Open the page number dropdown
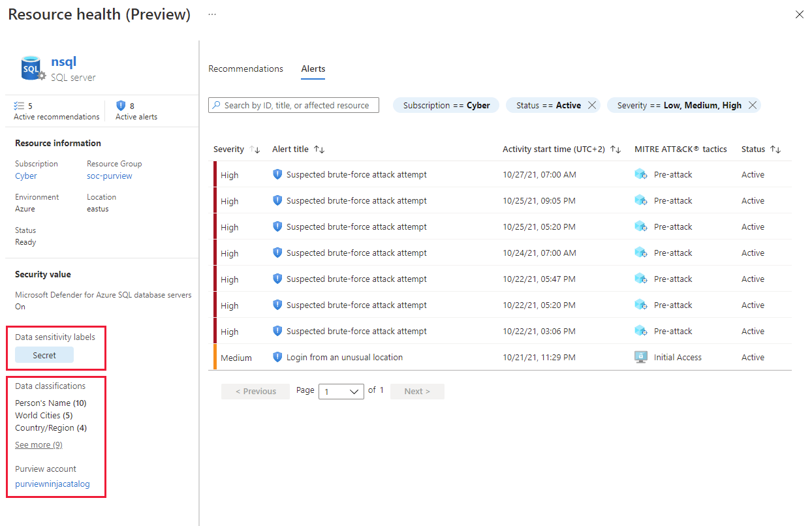Screen dimensions: 812x526 (341, 391)
